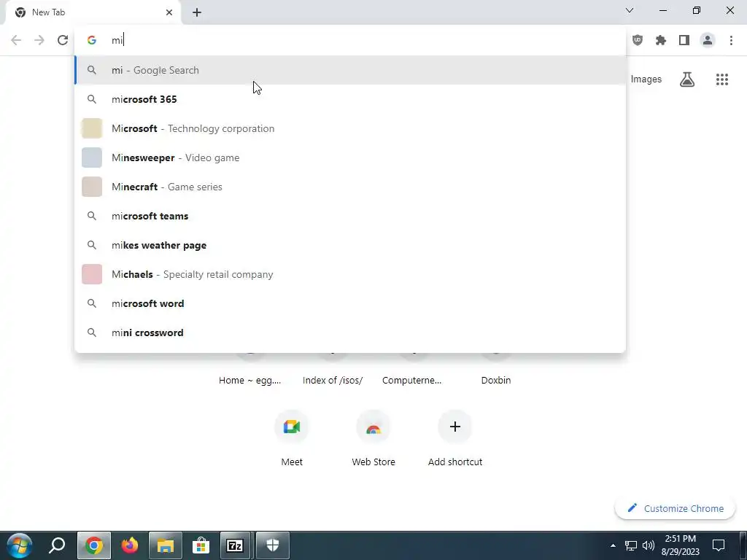Click the Add shortcut plus tile
747x560 pixels.
pos(455,439)
